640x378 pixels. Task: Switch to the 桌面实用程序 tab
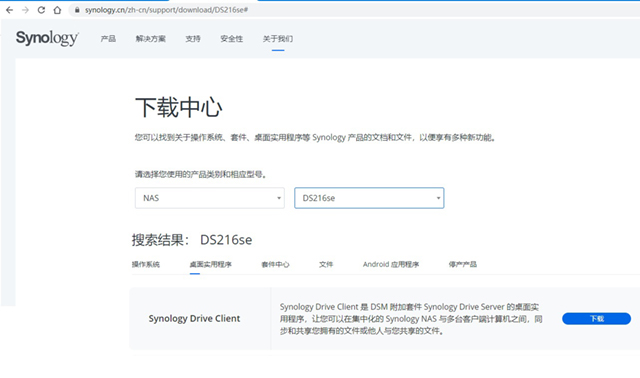coord(211,265)
